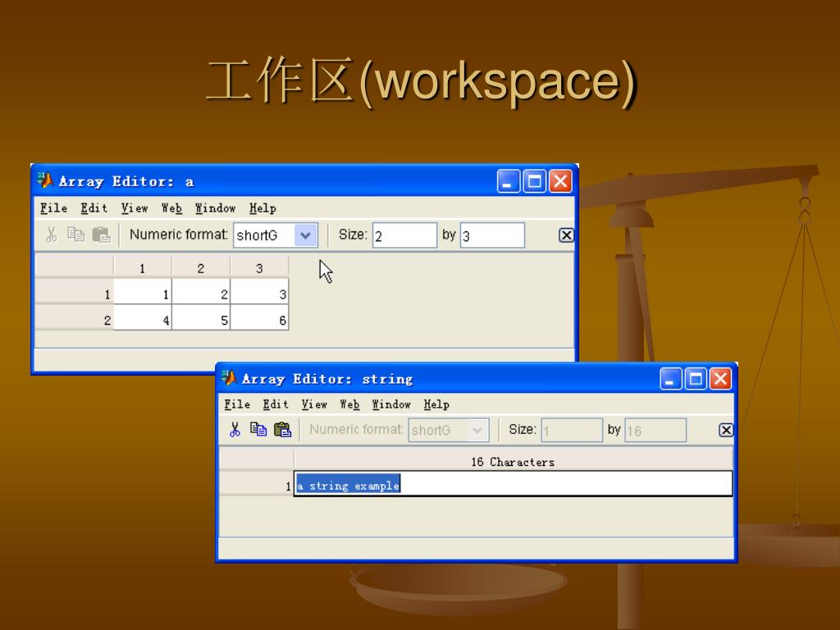
Task: Open Help menu in string editor
Action: 436,404
